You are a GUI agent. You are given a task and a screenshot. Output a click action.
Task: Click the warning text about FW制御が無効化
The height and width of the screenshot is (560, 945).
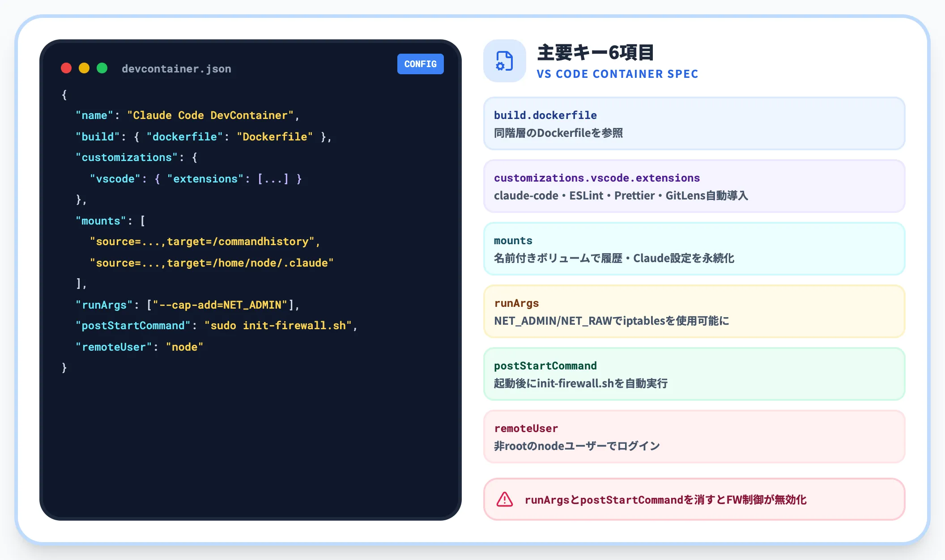(x=665, y=500)
